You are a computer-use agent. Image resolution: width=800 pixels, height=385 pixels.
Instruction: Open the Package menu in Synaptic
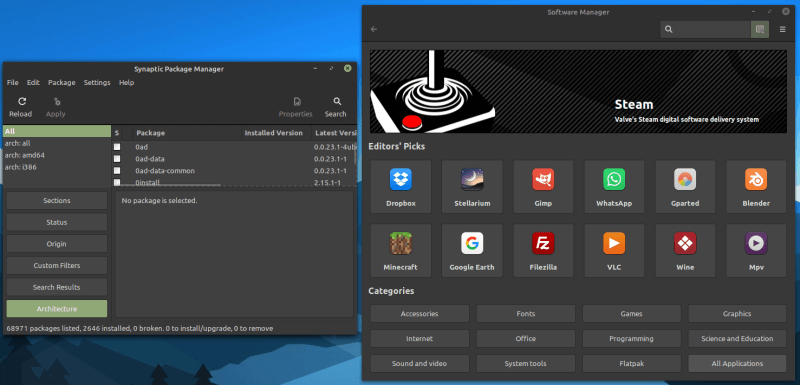[62, 83]
